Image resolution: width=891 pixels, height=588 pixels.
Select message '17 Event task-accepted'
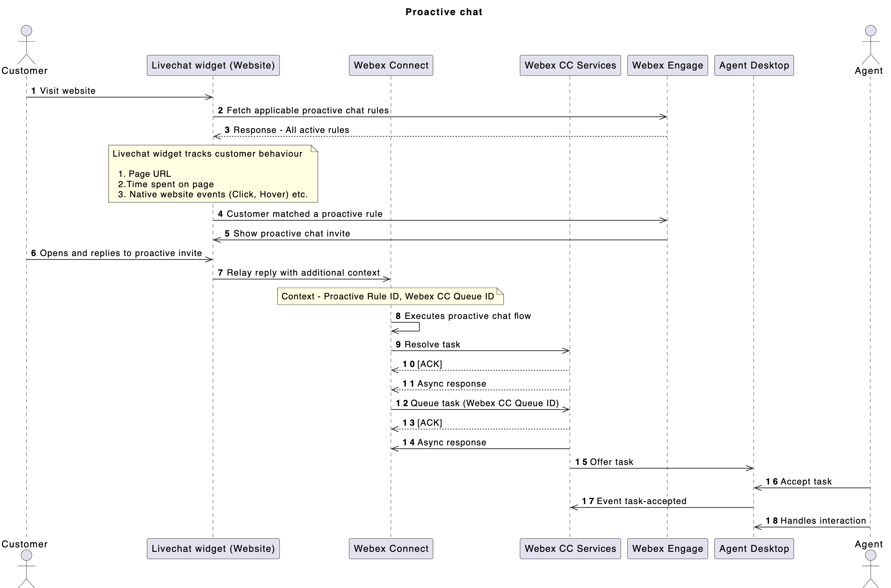[634, 501]
